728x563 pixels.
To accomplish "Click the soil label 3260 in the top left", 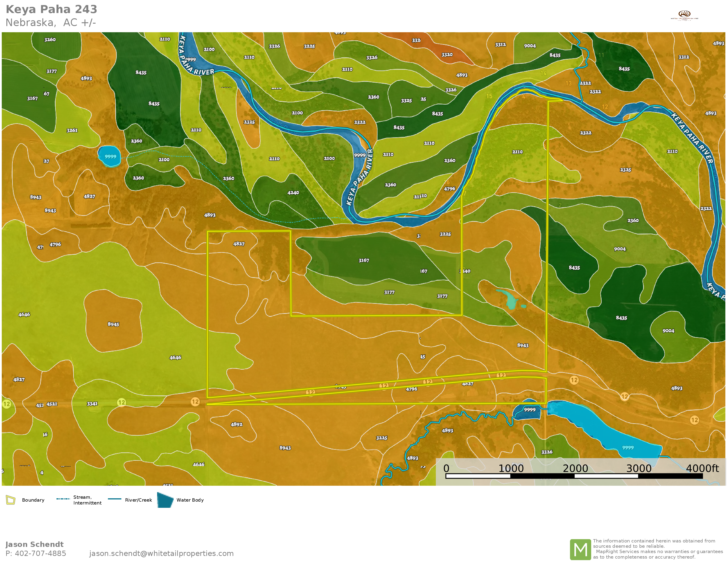I will click(x=50, y=40).
